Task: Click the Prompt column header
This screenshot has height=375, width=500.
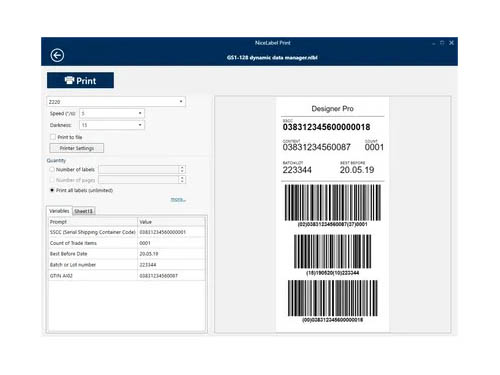Action: [93, 222]
